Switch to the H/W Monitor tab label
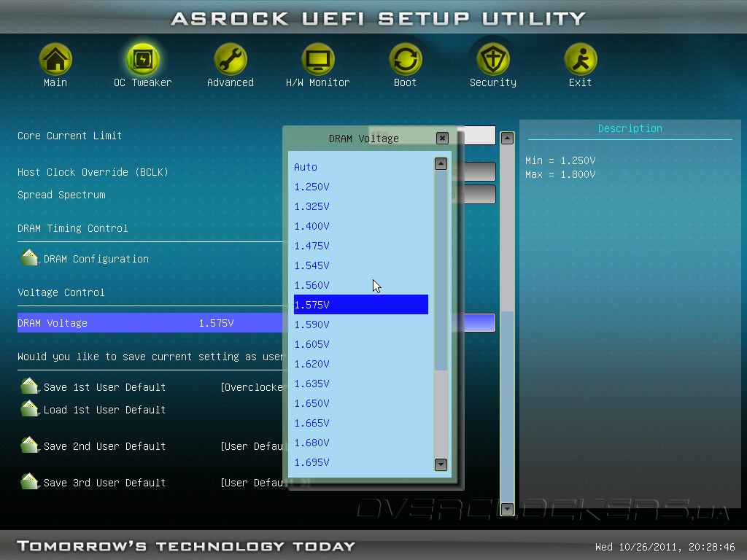 tap(318, 82)
